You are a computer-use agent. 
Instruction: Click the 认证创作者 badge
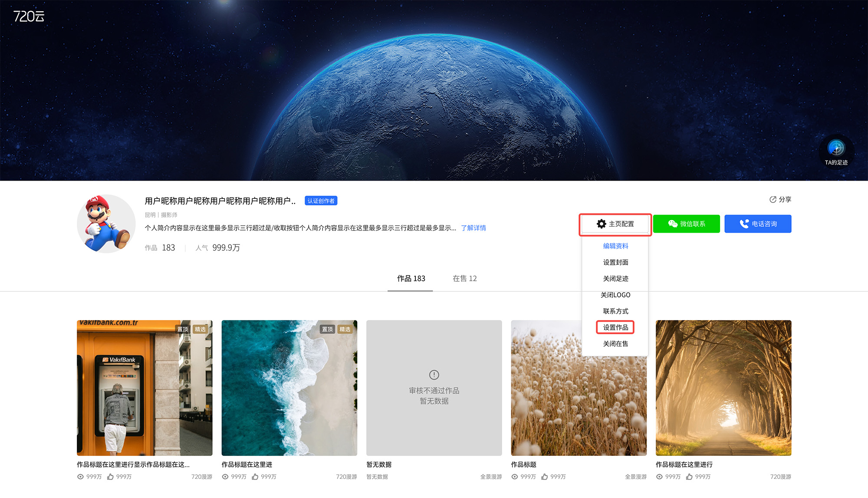pyautogui.click(x=321, y=201)
